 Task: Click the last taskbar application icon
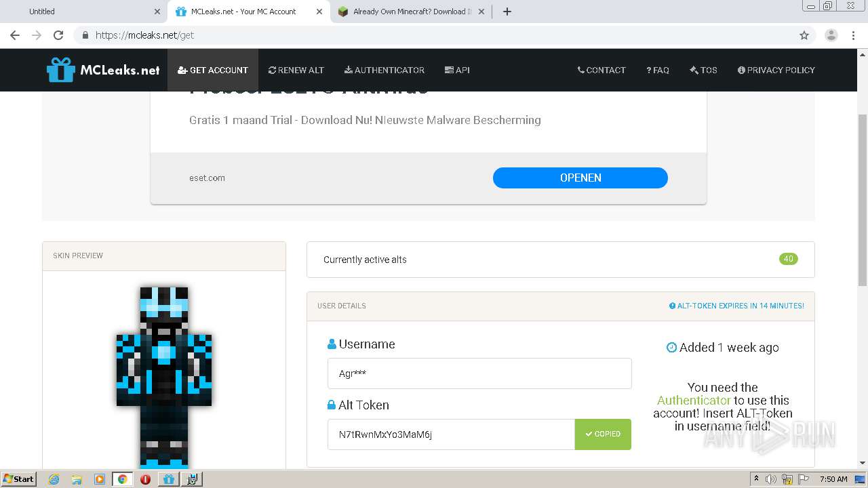pos(192,479)
